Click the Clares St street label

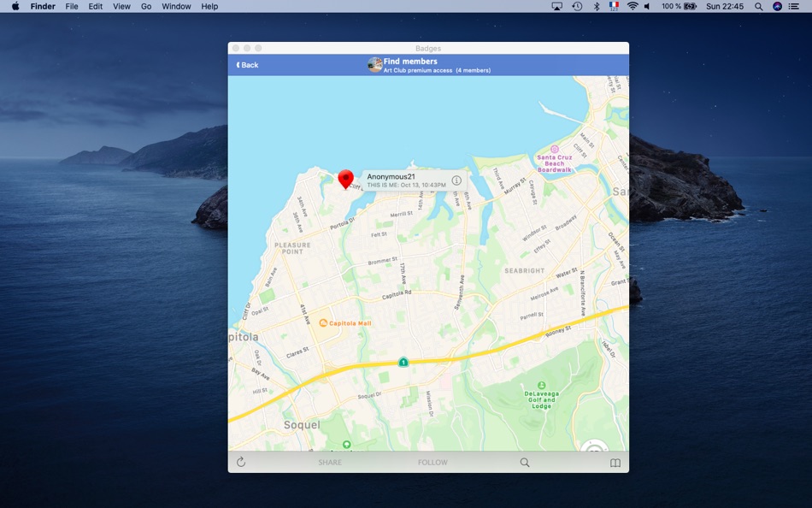point(297,353)
